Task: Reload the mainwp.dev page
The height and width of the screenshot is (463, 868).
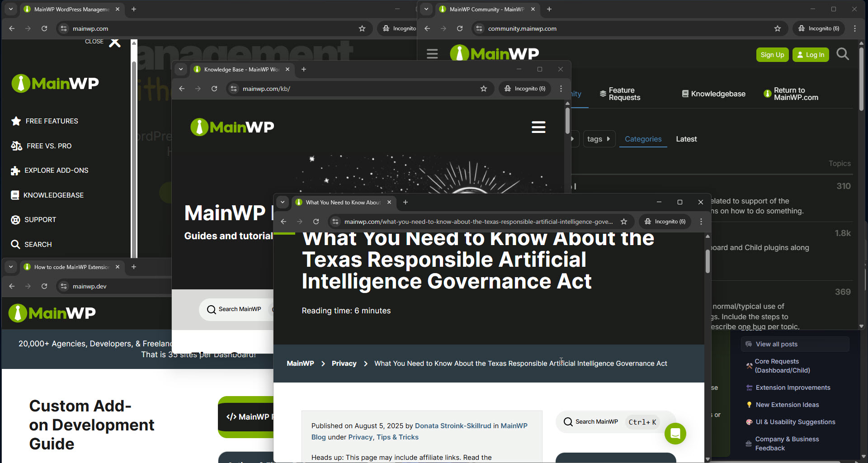Action: tap(44, 286)
